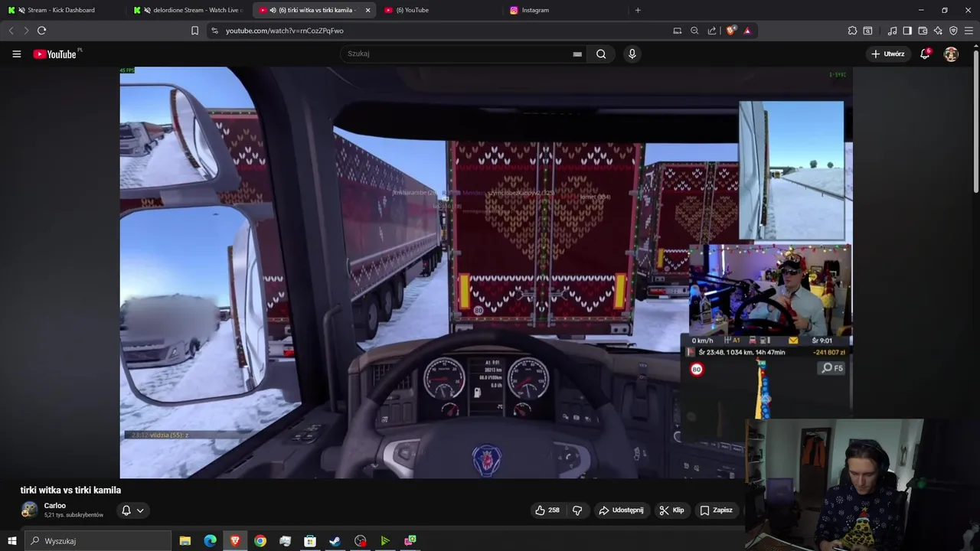Click the zoom-out magnifier in address bar
This screenshot has width=980, height=551.
[694, 31]
